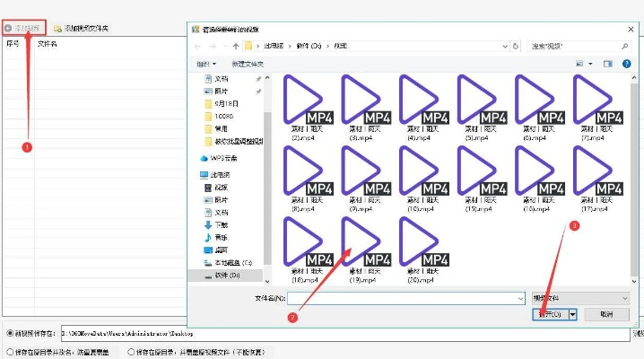Image resolution: width=644 pixels, height=359 pixels.
Task: Choose 保存在原目录并覆盖原视频文件 radio option
Action: (x=131, y=352)
